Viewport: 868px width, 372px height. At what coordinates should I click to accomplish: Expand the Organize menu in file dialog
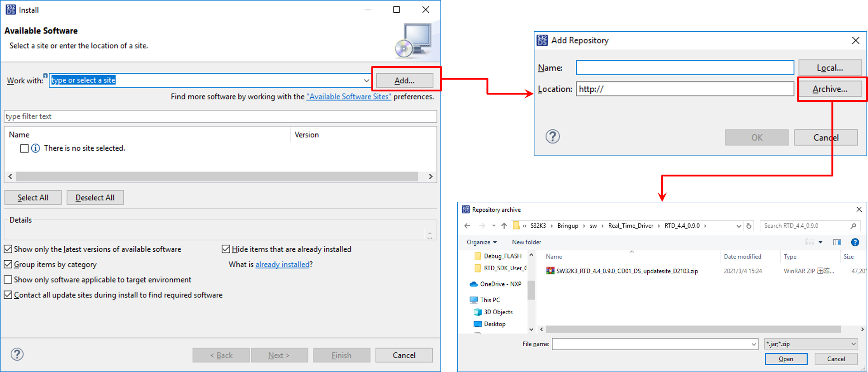click(481, 242)
